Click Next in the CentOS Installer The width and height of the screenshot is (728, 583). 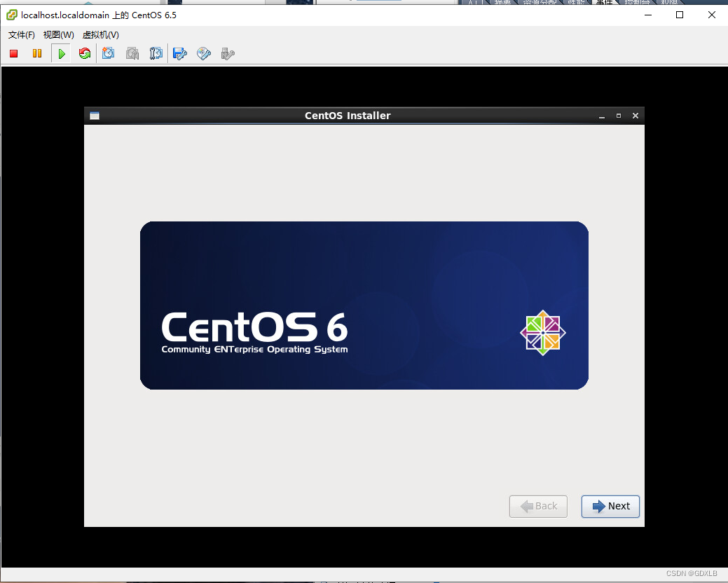point(610,506)
